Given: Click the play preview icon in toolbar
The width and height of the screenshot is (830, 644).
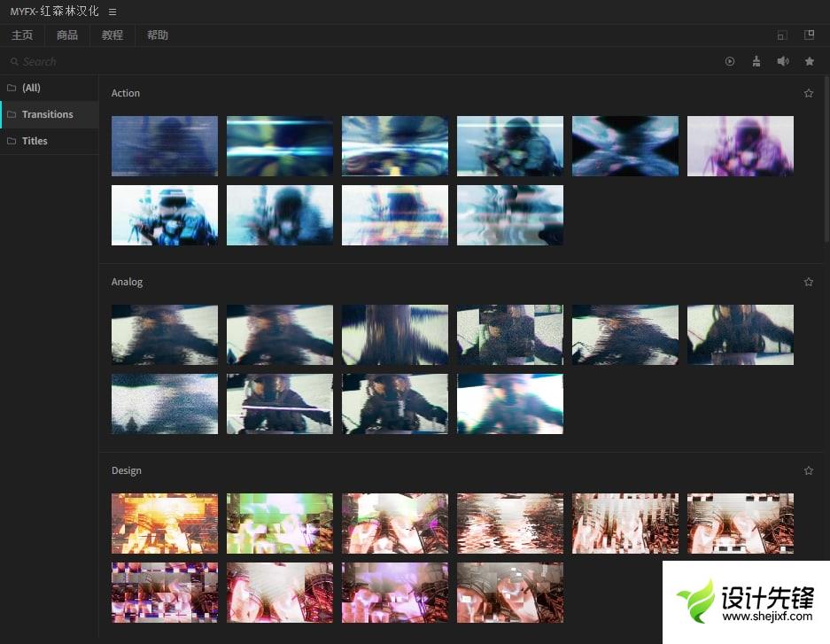Looking at the screenshot, I should [730, 61].
